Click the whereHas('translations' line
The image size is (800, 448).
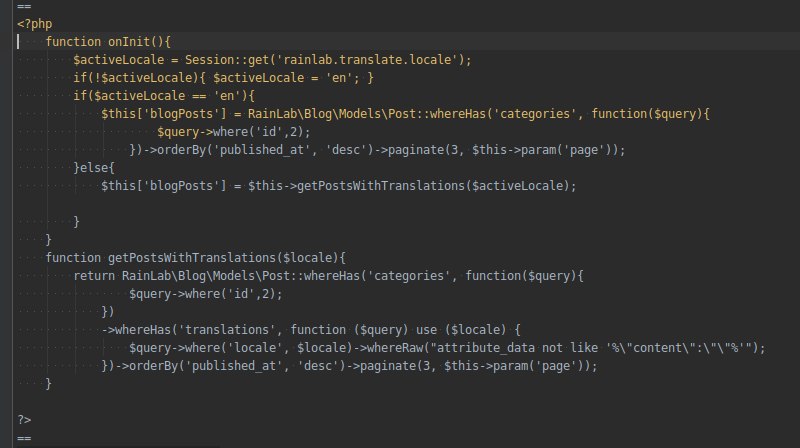[311, 330]
